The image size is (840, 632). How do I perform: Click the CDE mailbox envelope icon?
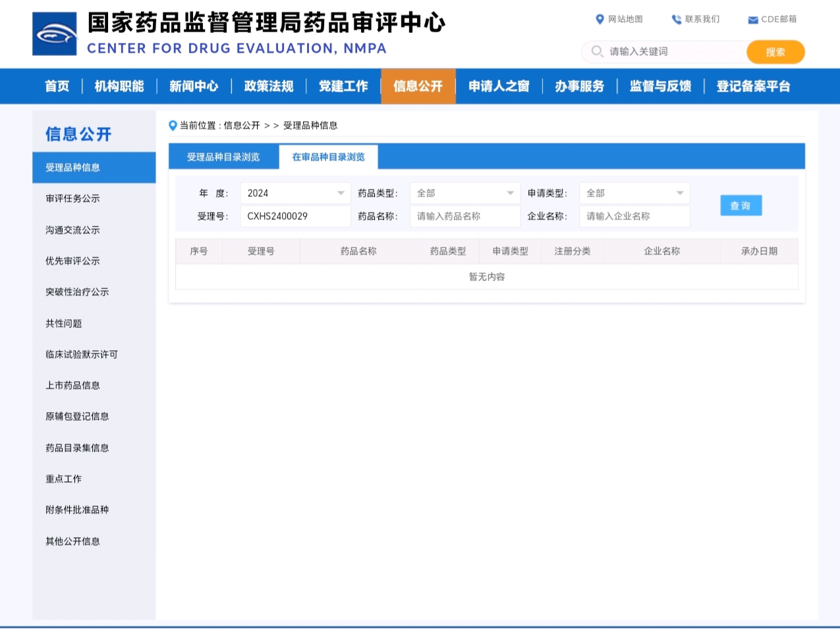click(752, 20)
